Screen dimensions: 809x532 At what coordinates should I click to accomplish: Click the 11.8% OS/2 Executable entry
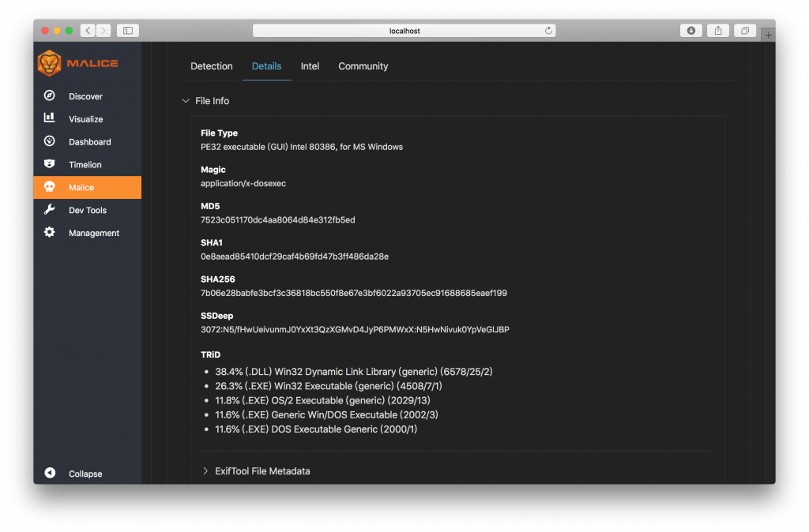pyautogui.click(x=322, y=400)
